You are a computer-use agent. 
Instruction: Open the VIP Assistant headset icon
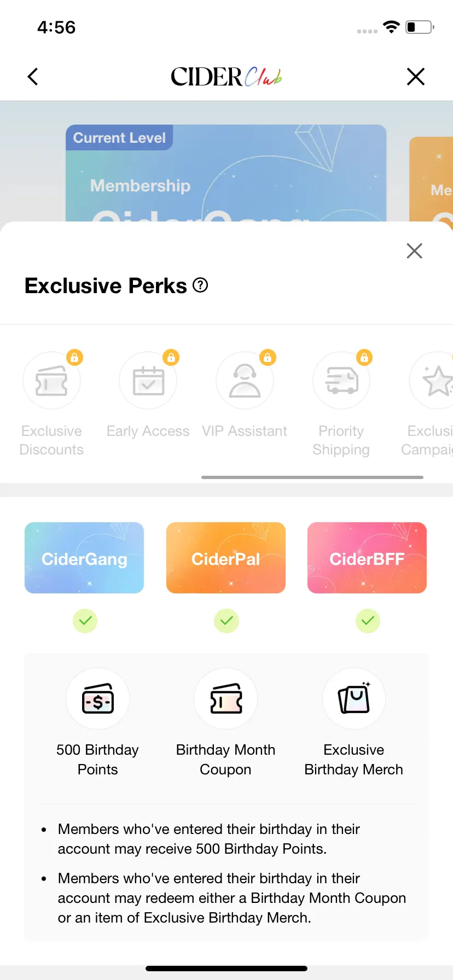pos(245,380)
